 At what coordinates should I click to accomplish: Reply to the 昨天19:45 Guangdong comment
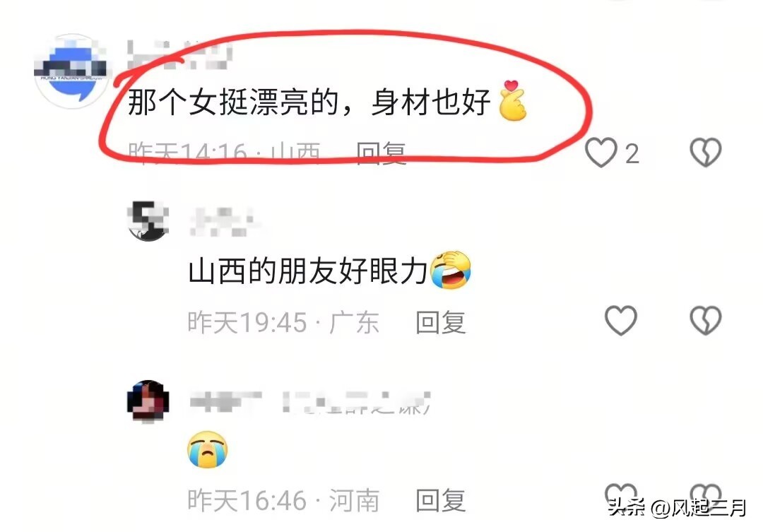[x=441, y=322]
